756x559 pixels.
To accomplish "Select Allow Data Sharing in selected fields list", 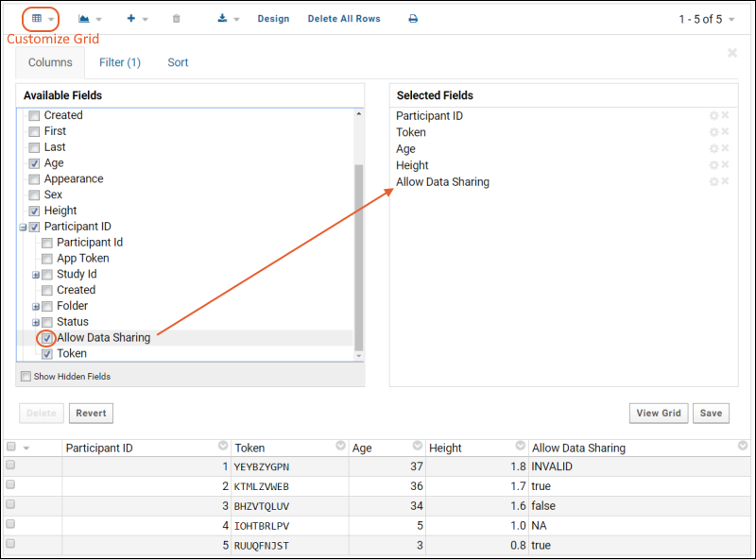I will click(442, 181).
